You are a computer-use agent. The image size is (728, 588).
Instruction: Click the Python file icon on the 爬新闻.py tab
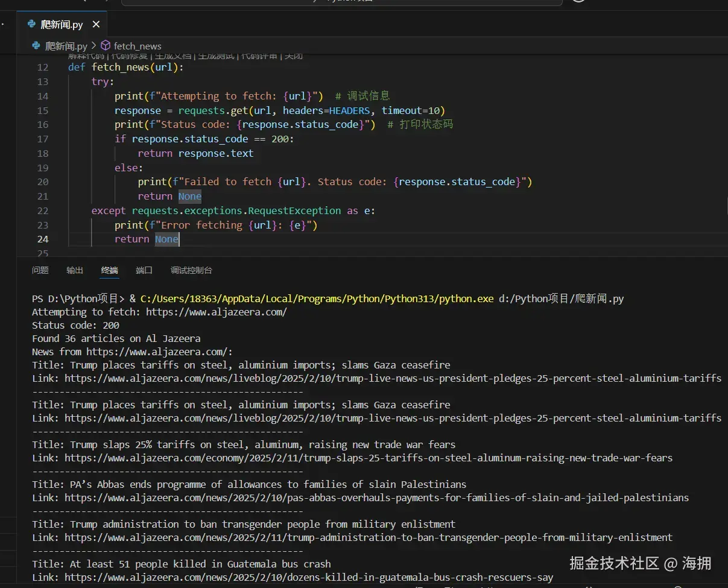click(32, 25)
